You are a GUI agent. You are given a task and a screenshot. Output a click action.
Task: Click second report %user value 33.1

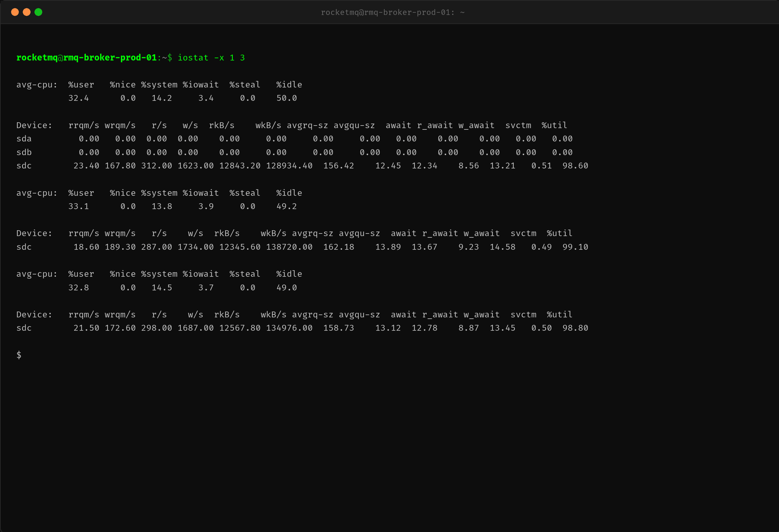point(78,206)
